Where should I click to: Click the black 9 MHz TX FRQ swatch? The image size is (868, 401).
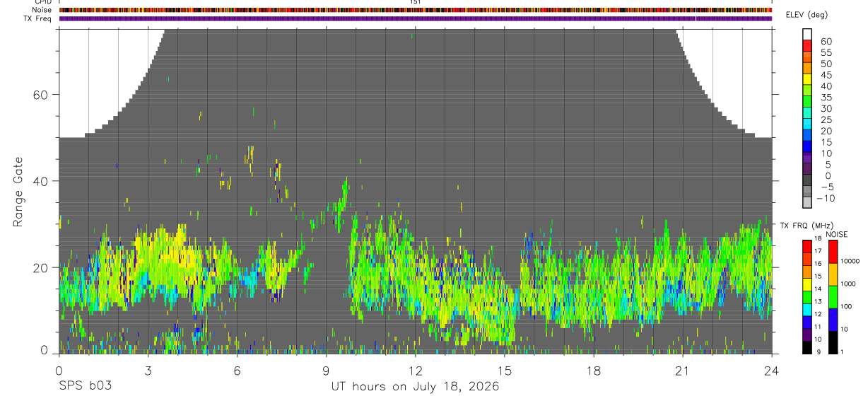808,347
